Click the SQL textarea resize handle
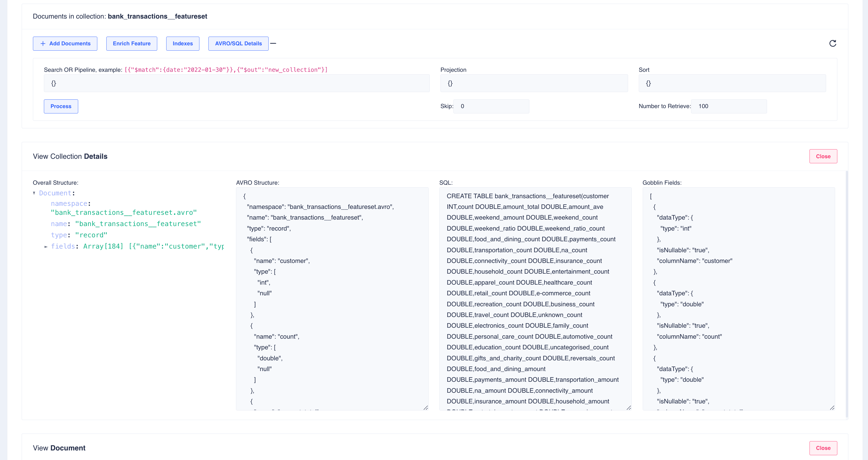 (x=629, y=408)
